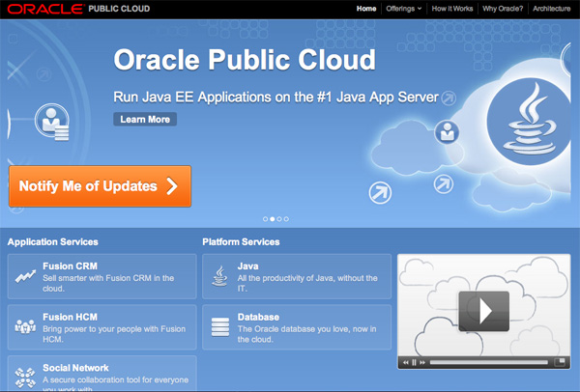The image size is (580, 392).
Task: Open the Architecture nav item
Action: point(551,9)
